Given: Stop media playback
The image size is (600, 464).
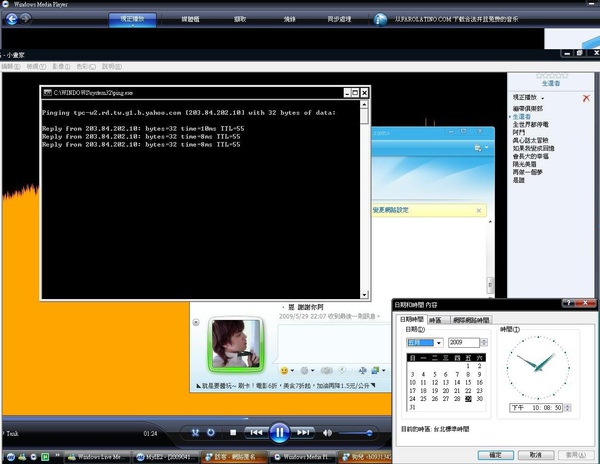Looking at the screenshot, I should [233, 433].
